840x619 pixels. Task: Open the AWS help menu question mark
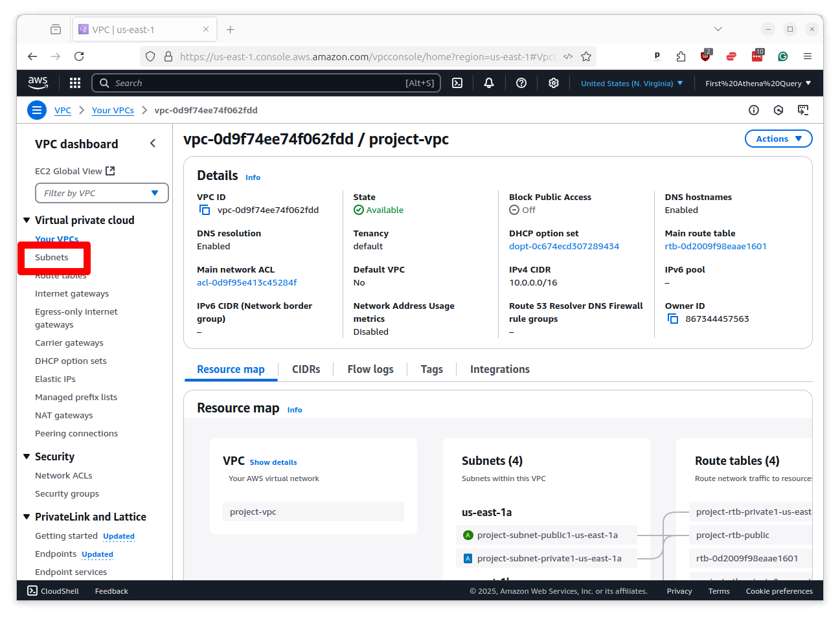[521, 83]
